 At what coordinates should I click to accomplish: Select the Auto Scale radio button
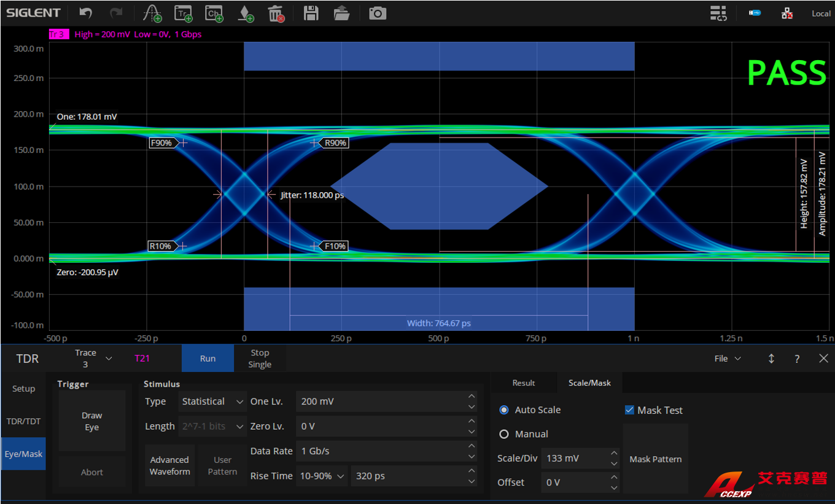pyautogui.click(x=504, y=410)
